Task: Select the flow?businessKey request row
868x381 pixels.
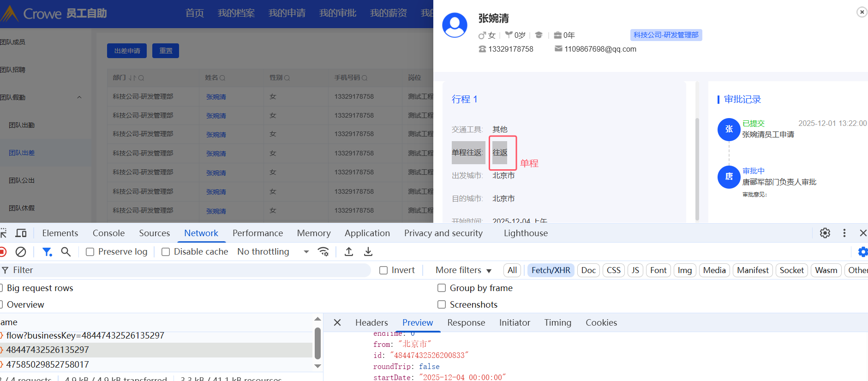Action: [156, 336]
